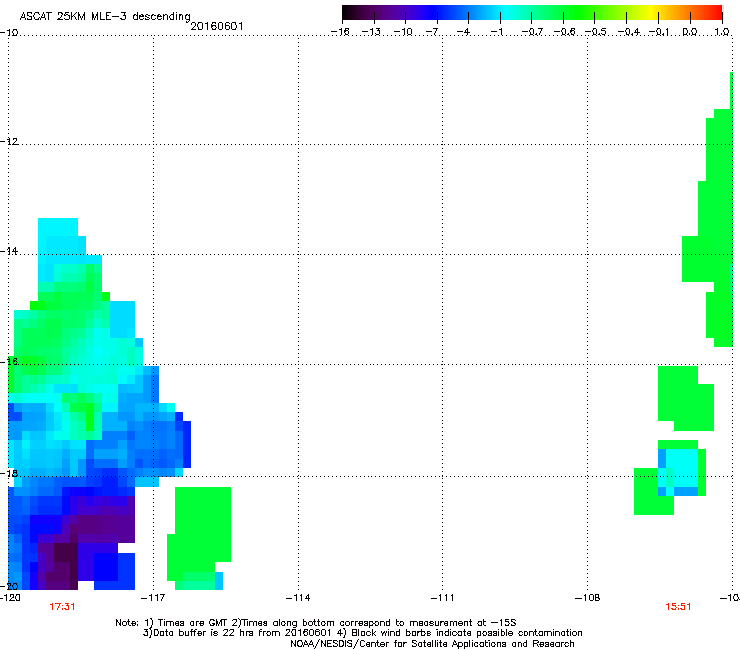Click the longitude axis label -117
Viewport: 740px width, 650px height.
point(153,598)
